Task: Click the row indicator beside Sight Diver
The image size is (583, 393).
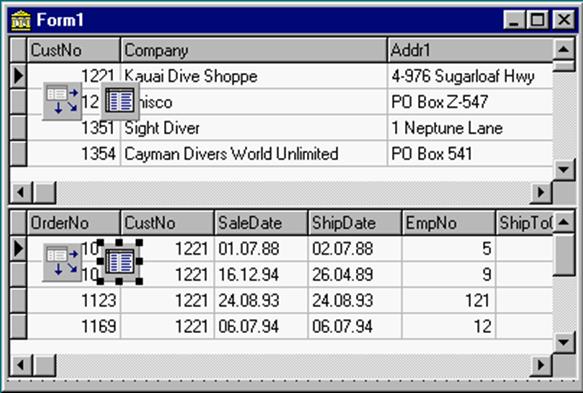Action: click(x=18, y=128)
